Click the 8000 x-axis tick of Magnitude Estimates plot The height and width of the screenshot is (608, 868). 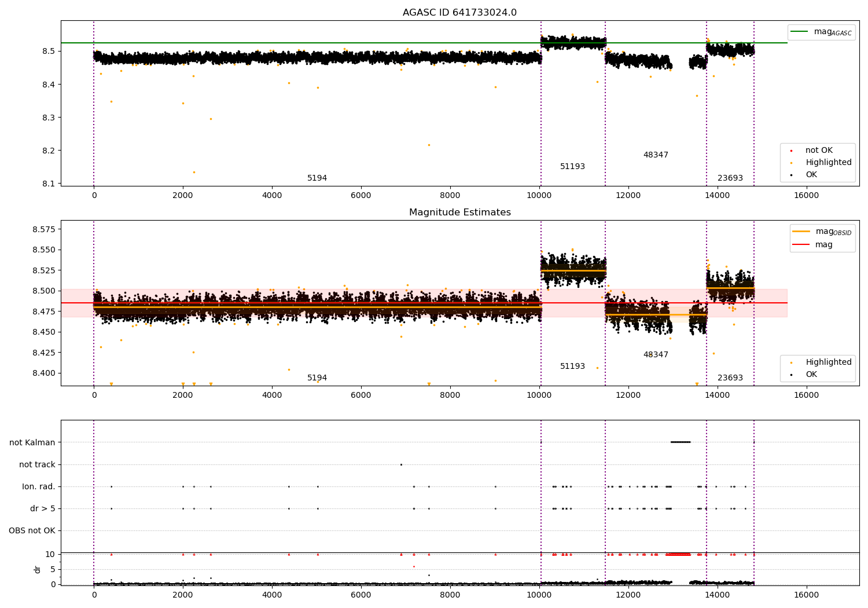[450, 395]
